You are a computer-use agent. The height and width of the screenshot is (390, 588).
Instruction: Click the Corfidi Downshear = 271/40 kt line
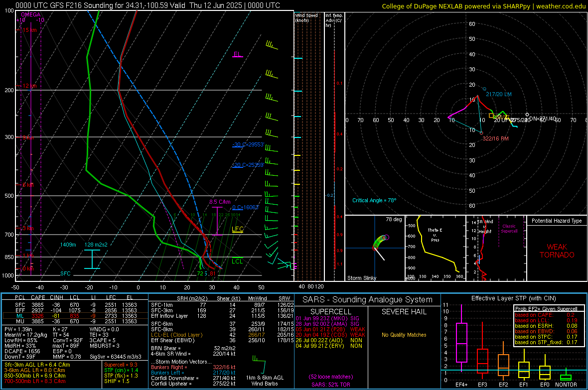tap(193, 378)
